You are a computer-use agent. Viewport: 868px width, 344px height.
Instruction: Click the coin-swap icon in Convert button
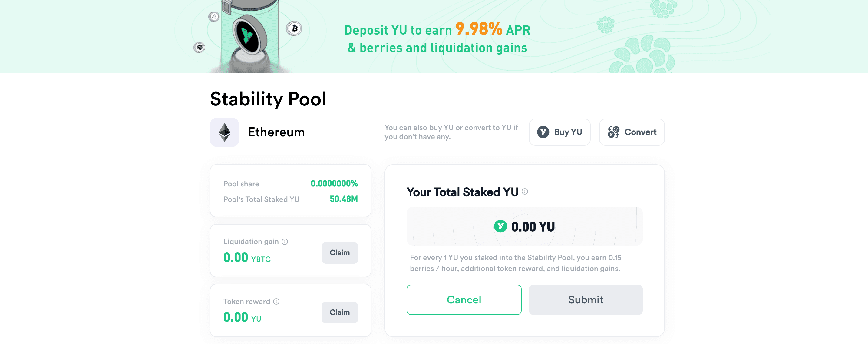point(613,132)
